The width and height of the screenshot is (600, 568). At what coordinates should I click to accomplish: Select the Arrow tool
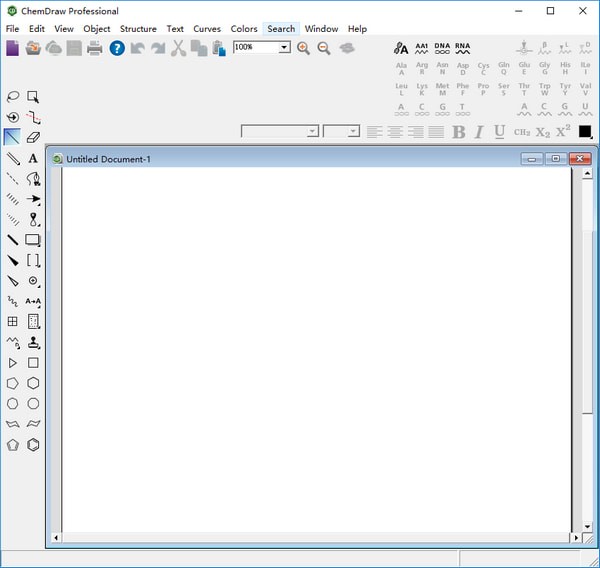33,199
